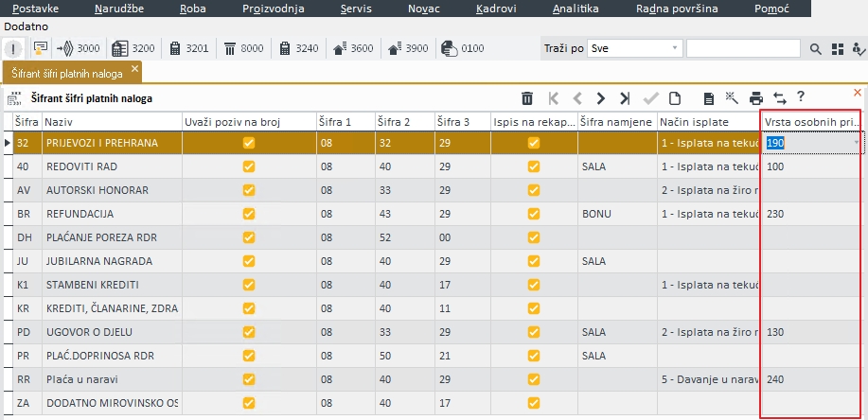Go to the first record

click(x=554, y=97)
